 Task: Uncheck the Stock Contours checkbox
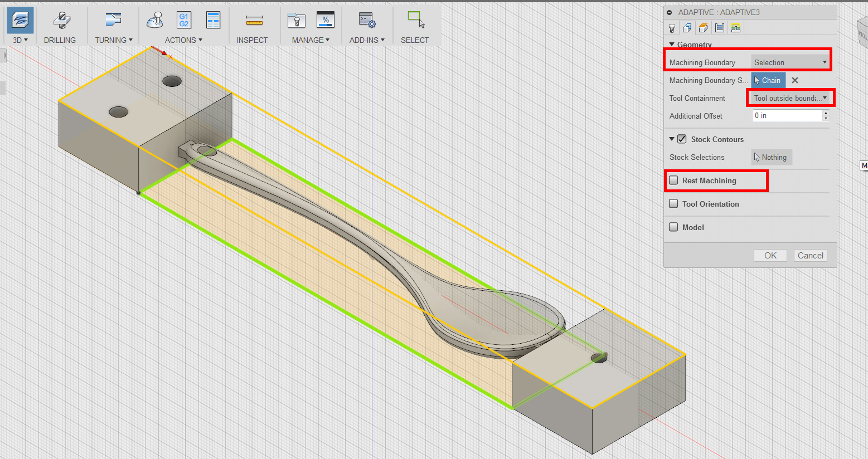[682, 139]
